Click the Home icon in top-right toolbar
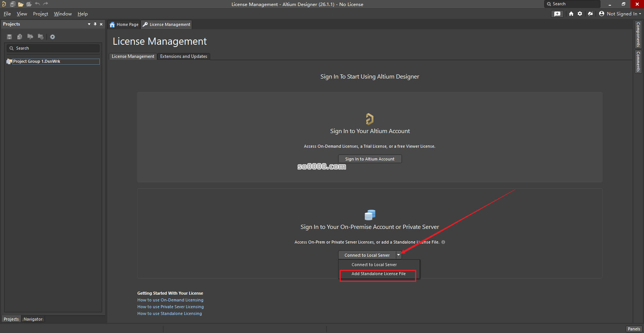The height and width of the screenshot is (333, 644). pos(571,14)
